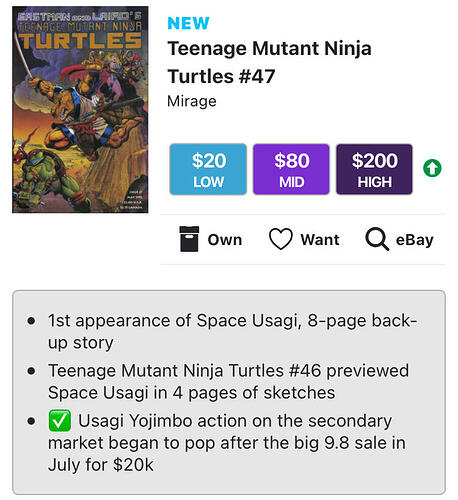
Task: Click the Mirage publisher name
Action: coord(192,101)
